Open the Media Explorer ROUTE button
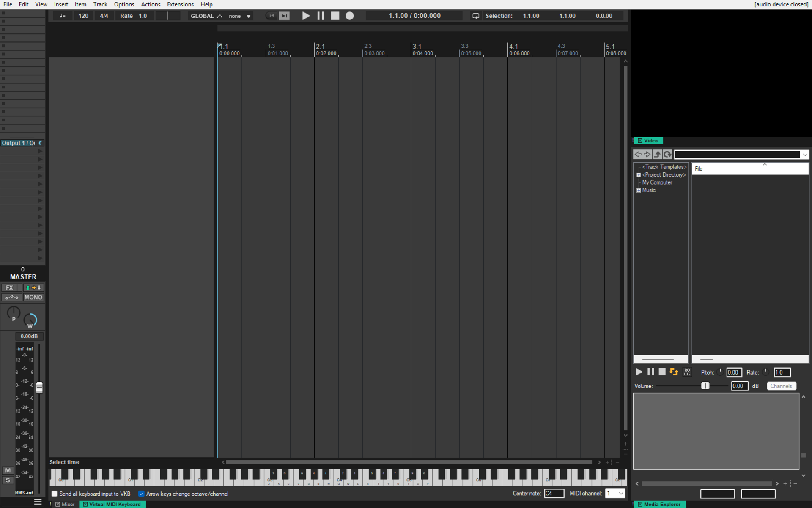812x508 pixels. pos(687,372)
